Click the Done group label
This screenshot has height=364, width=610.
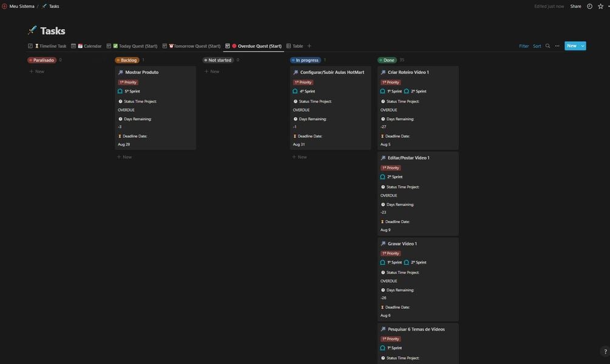[x=387, y=60]
